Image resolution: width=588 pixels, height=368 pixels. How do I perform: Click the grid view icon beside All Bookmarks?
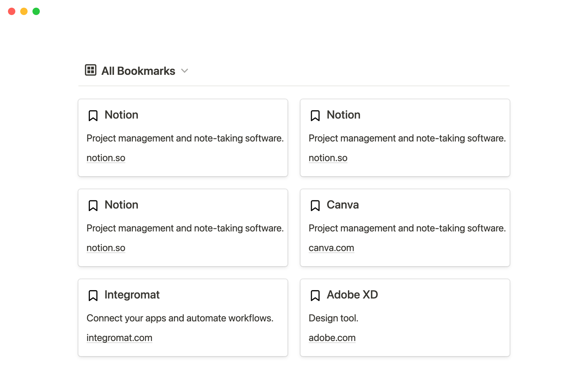[90, 70]
